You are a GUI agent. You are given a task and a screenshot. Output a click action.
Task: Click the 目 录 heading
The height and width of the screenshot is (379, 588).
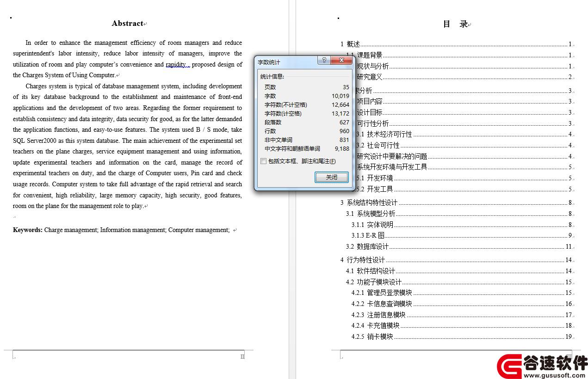click(x=456, y=24)
